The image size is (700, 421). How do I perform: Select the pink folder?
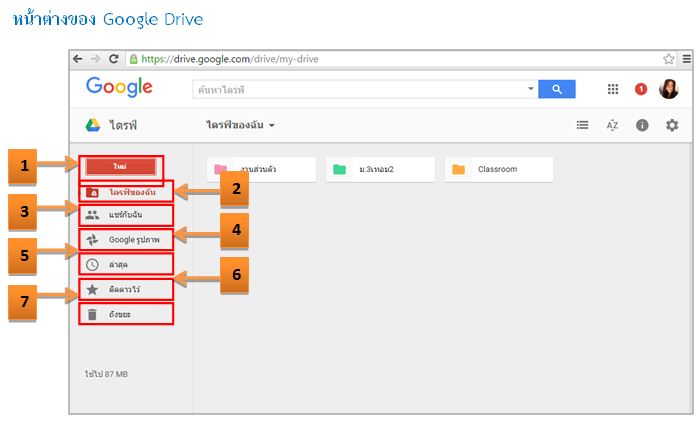tap(261, 169)
